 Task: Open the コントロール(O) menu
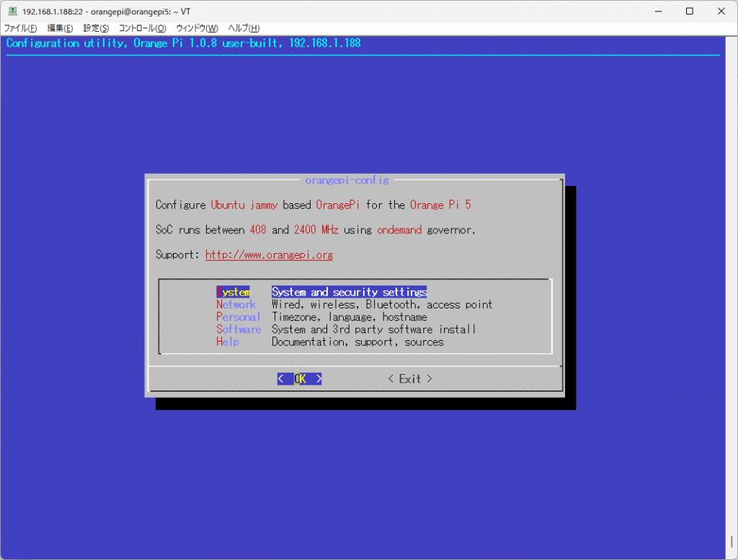pos(142,28)
